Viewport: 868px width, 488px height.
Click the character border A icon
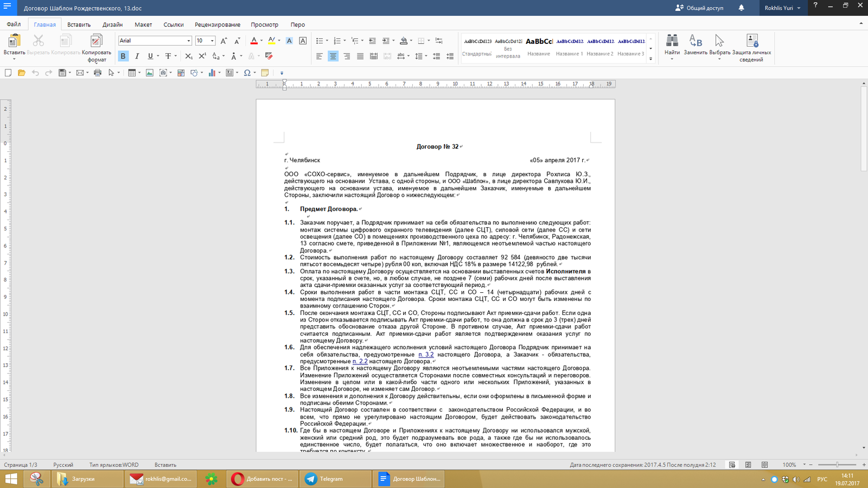point(303,41)
